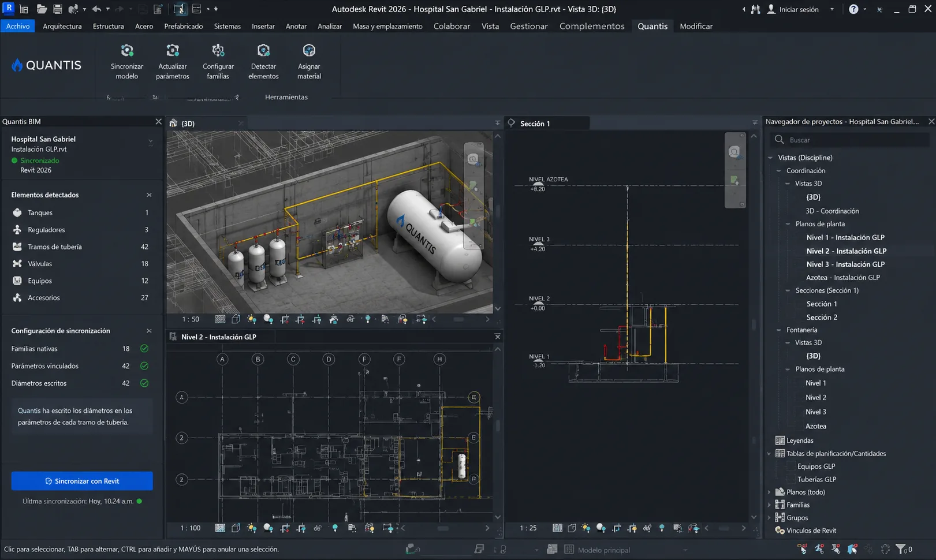Click horizontal scroll thumb in Nivel 2 view
936x560 pixels.
coord(443,528)
